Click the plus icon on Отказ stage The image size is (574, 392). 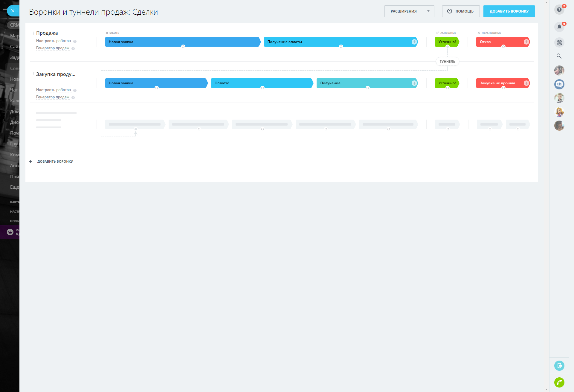[526, 42]
